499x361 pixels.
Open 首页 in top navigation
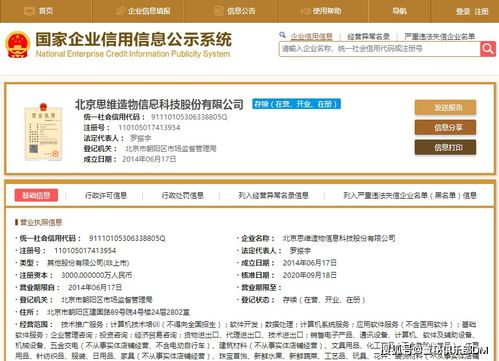pos(46,11)
